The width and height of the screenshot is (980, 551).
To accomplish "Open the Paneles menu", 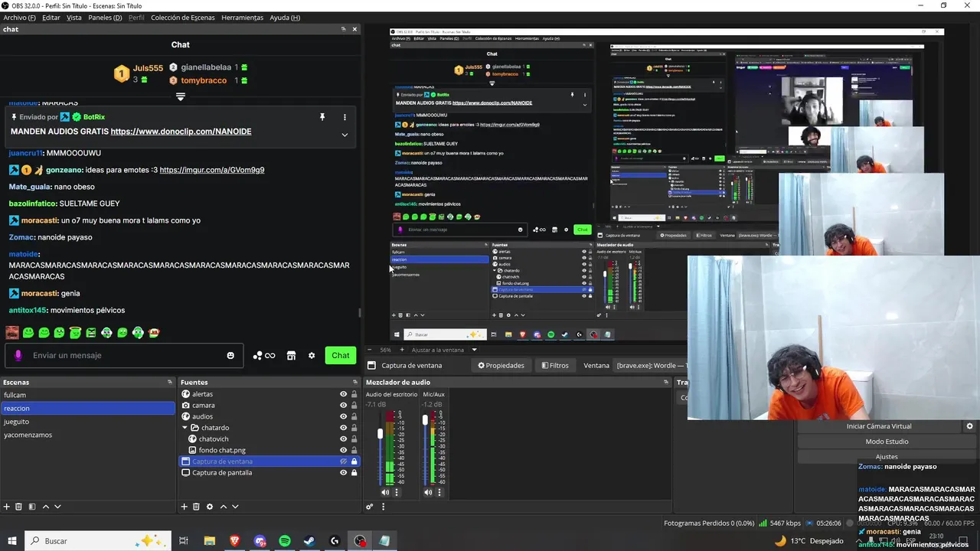I will [x=105, y=18].
